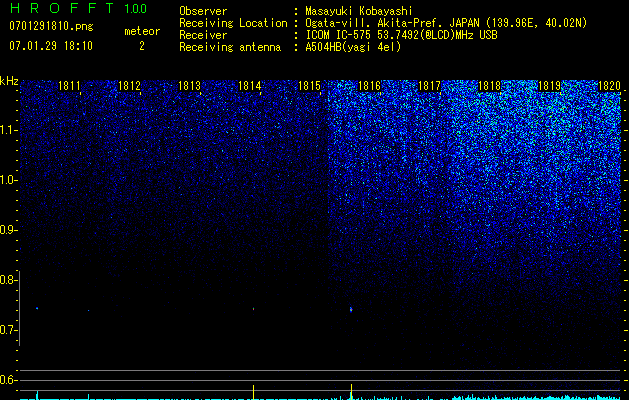Click the 0.6 kHz axis label

(x=7, y=380)
